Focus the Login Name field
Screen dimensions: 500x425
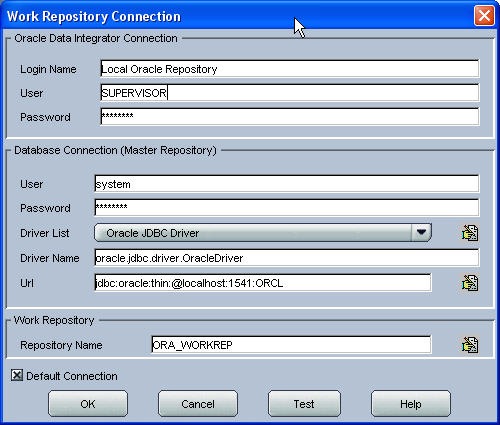tap(290, 69)
